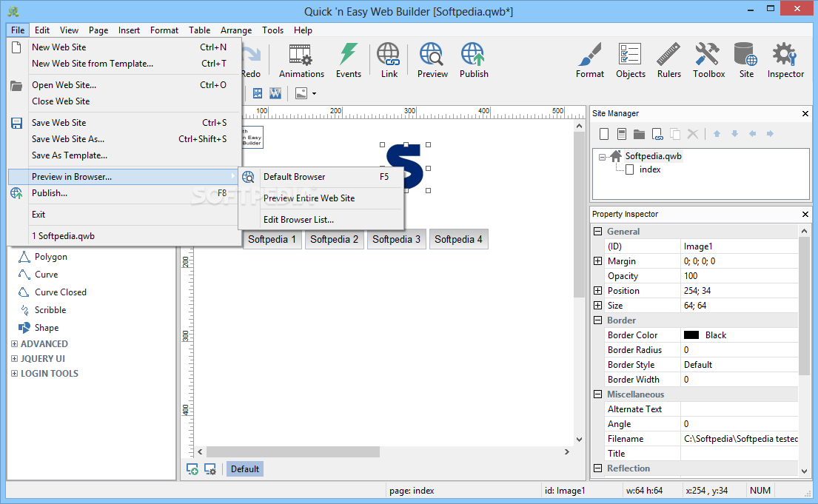Collapse the Miscellaneous property group
The width and height of the screenshot is (818, 504).
[598, 394]
